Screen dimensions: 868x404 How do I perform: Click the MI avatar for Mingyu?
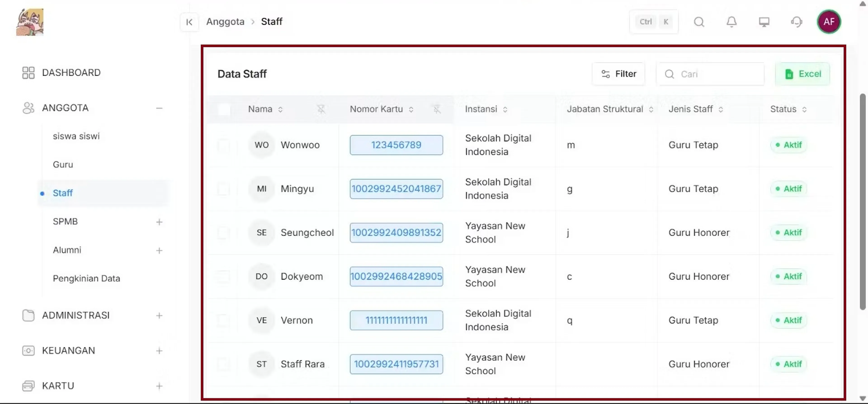[262, 189]
